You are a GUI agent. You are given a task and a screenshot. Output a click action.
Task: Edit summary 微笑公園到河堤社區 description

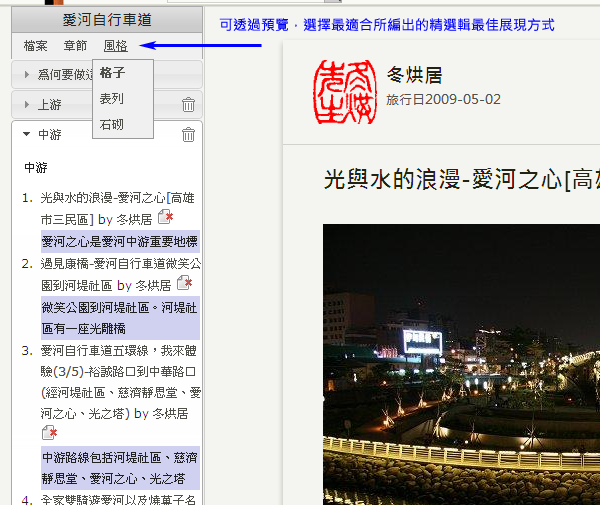coord(119,317)
